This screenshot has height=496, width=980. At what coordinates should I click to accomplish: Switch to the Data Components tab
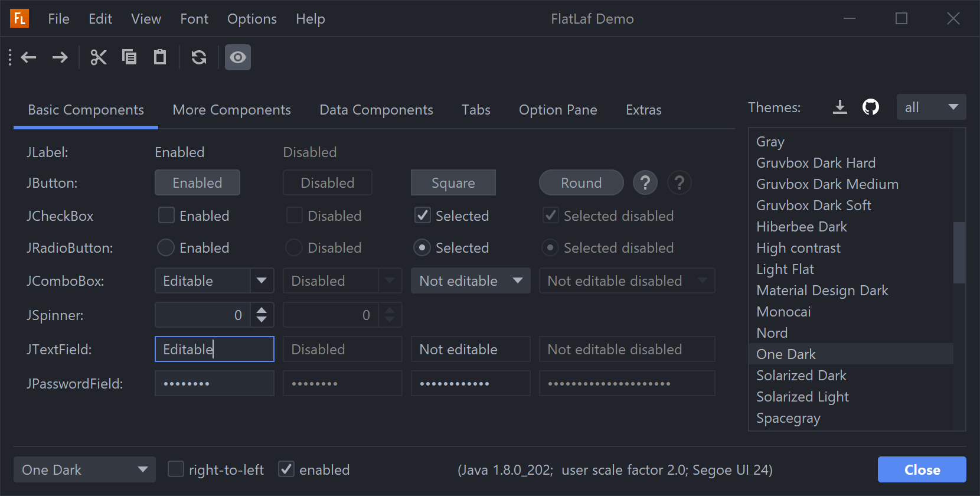[376, 110]
